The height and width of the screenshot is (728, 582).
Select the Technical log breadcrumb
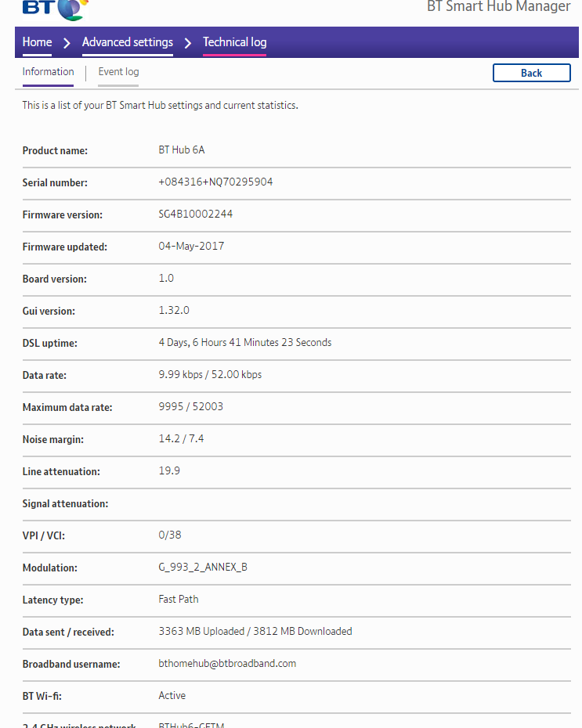tap(234, 42)
